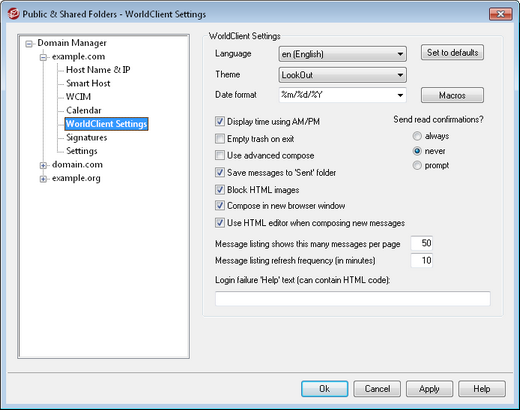Enable Use advanced compose checkbox
This screenshot has height=410, width=520.
click(220, 155)
